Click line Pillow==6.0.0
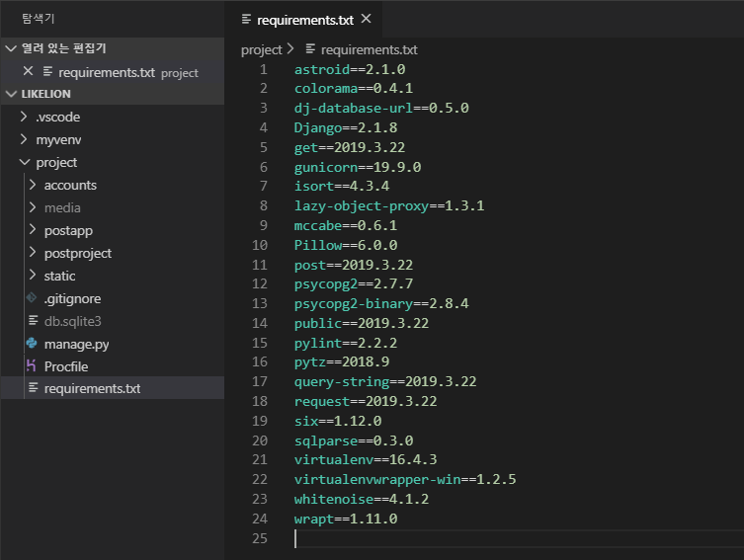This screenshot has width=744, height=560. (x=346, y=245)
